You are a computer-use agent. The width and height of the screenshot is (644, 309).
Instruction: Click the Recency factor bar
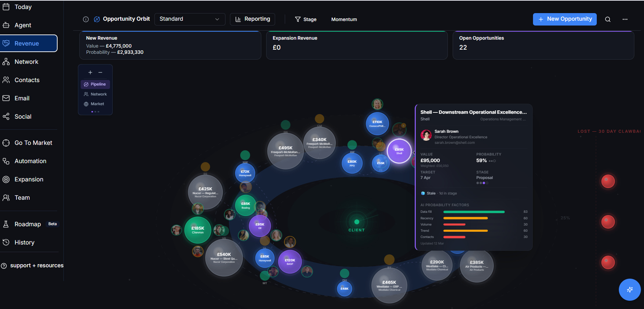pyautogui.click(x=465, y=218)
